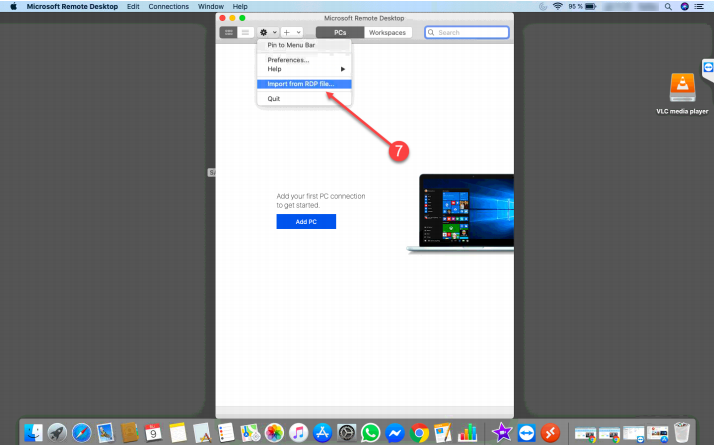Open Google Chrome from the Dock

pyautogui.click(x=420, y=432)
